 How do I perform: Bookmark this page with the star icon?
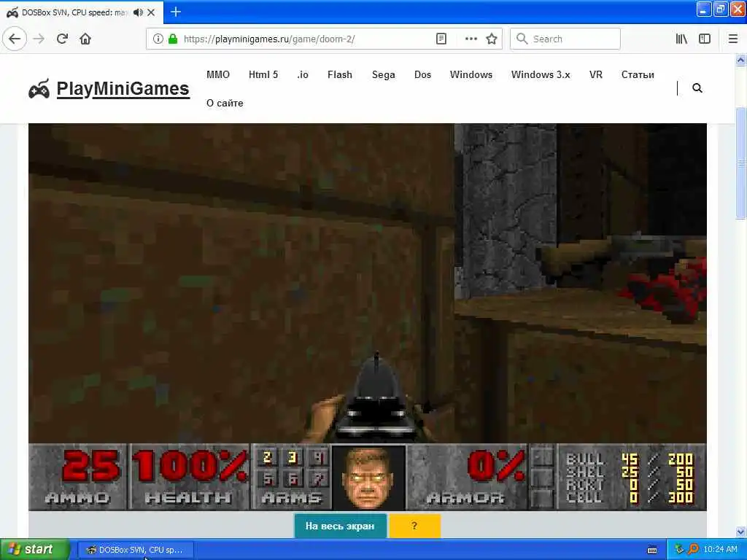click(492, 39)
